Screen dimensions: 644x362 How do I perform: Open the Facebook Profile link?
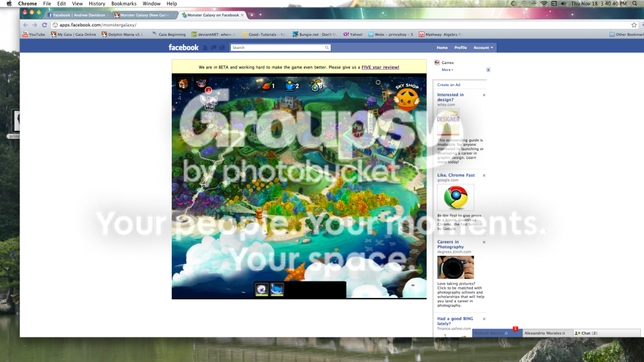click(x=460, y=48)
